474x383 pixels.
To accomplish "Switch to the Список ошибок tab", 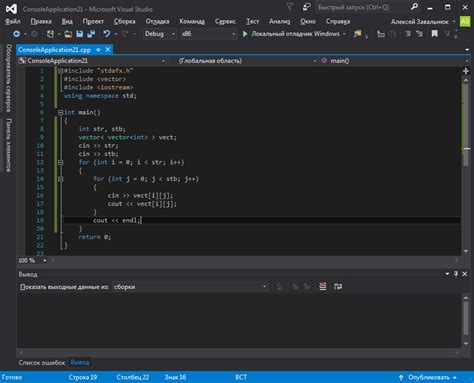I will click(x=42, y=362).
